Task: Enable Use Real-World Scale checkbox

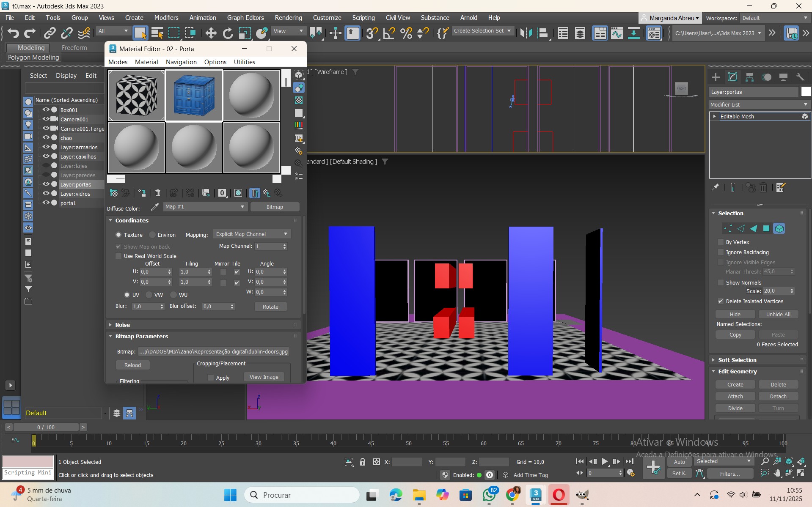Action: [119, 256]
